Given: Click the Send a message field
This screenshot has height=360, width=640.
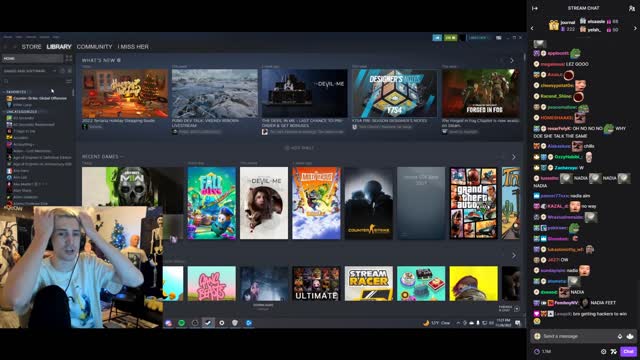Looking at the screenshot, I should pyautogui.click(x=583, y=336).
